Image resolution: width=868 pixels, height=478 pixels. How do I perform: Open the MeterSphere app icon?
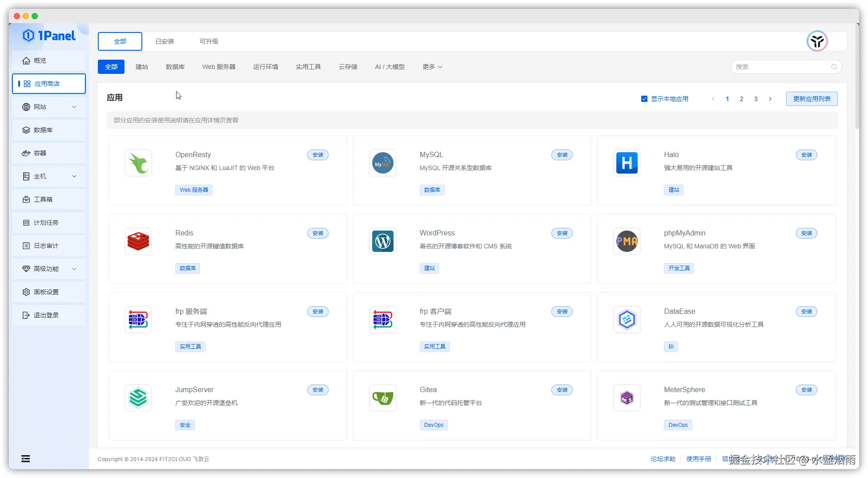[x=627, y=398]
